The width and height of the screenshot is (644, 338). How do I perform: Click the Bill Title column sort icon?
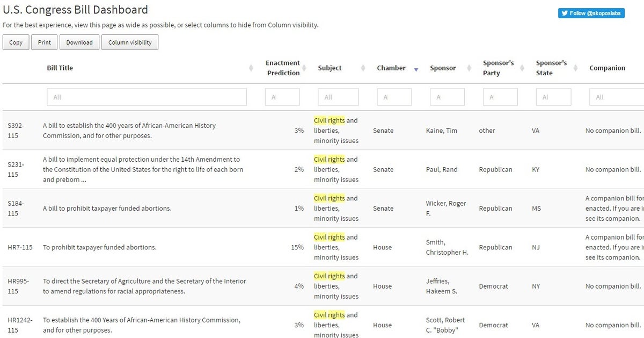coord(251,68)
